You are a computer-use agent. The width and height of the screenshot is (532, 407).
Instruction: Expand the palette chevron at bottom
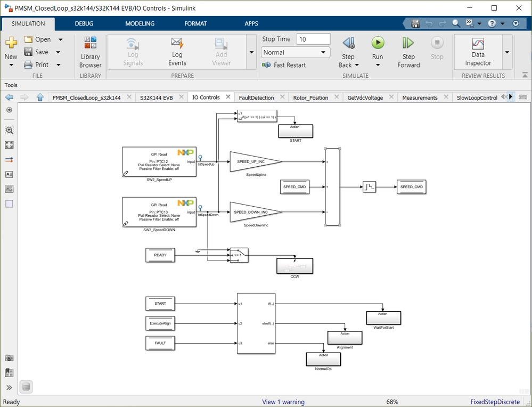tap(9, 388)
